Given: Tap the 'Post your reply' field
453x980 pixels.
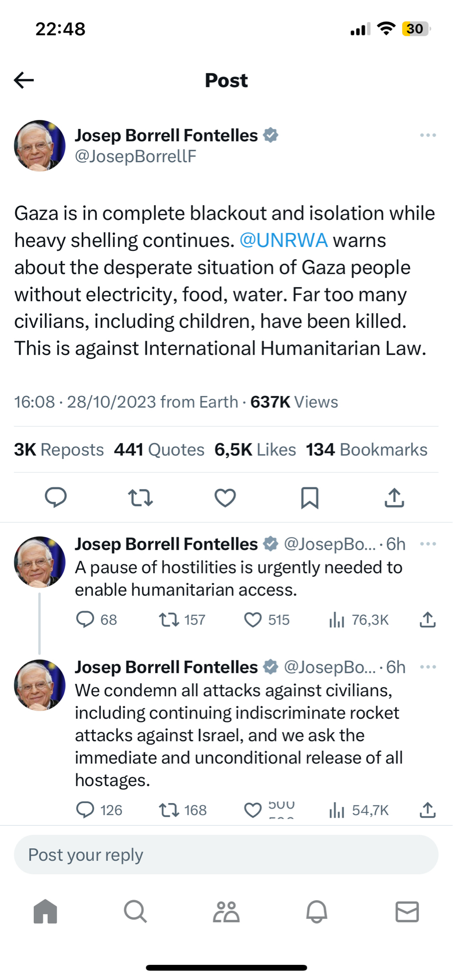Looking at the screenshot, I should [226, 855].
